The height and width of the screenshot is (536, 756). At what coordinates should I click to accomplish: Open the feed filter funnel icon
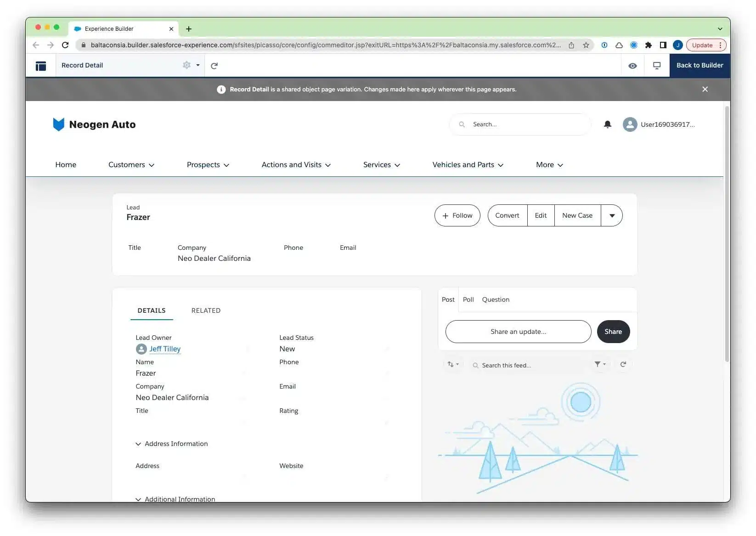pyautogui.click(x=599, y=364)
